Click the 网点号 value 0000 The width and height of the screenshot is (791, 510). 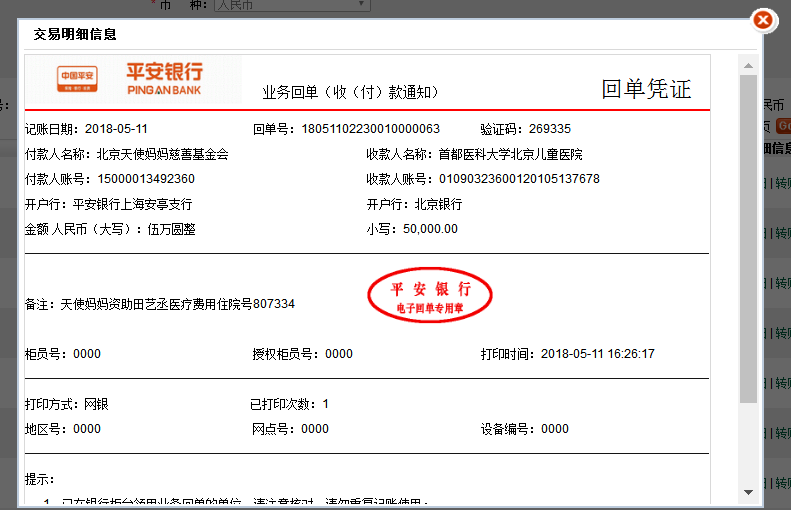point(315,429)
